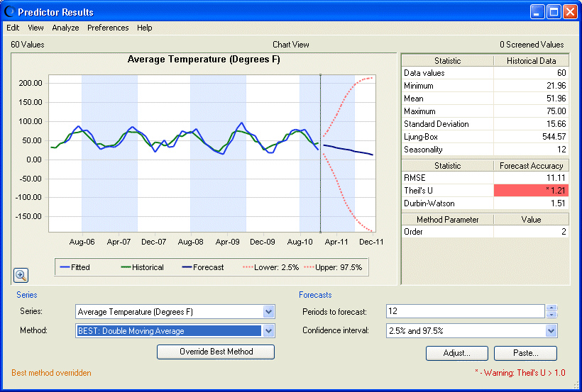Decrease Periods to forecast with down arrow
Image resolution: width=582 pixels, height=392 pixels.
[x=551, y=315]
